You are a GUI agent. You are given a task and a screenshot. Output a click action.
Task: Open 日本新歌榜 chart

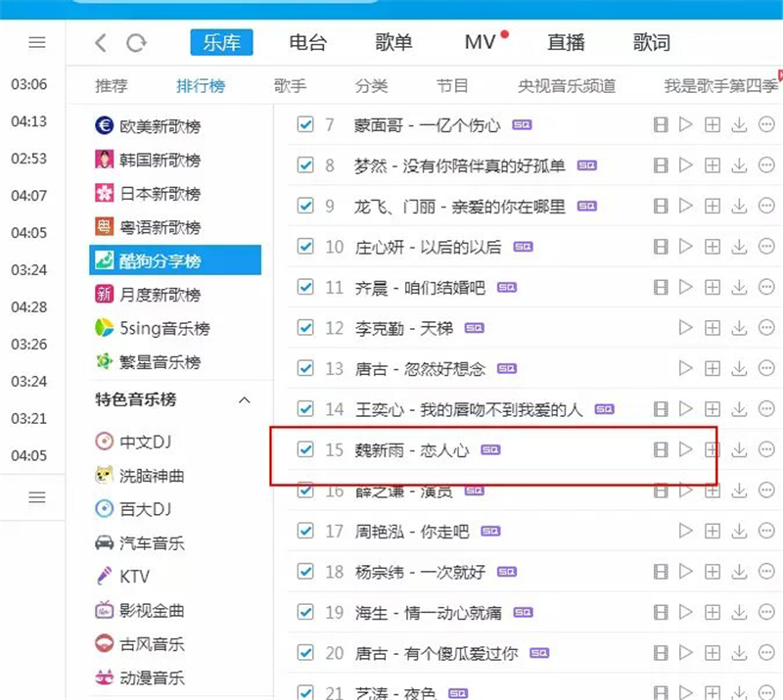coord(148,194)
